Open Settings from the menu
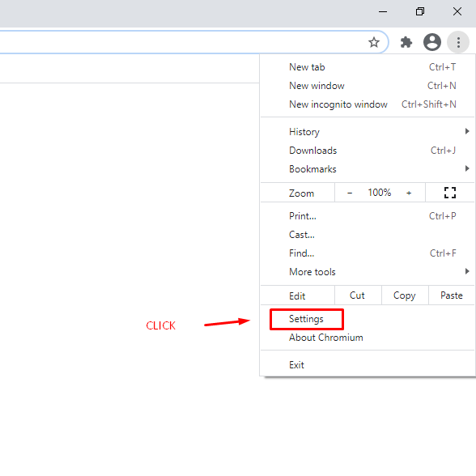 368,319
